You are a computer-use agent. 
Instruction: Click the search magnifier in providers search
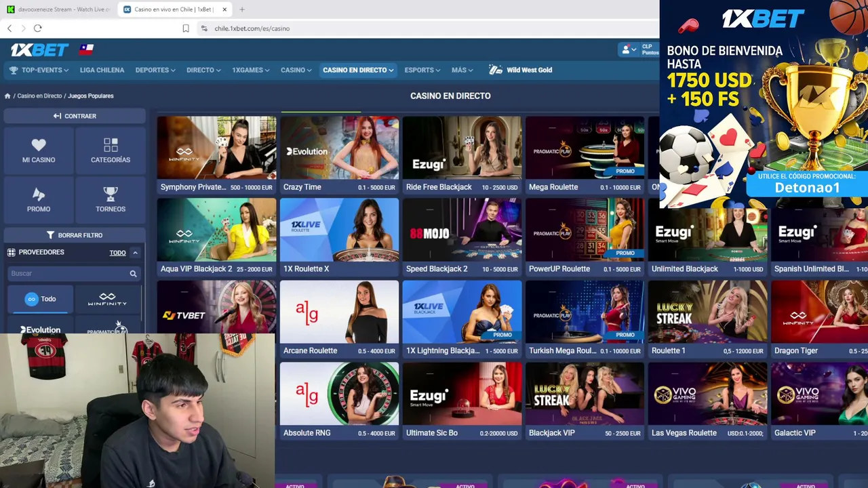(133, 274)
